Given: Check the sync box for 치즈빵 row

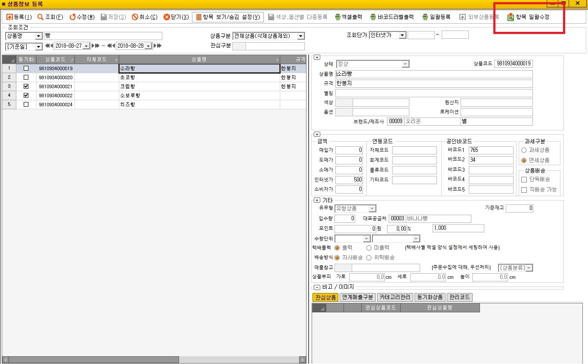Looking at the screenshot, I should pos(26,104).
